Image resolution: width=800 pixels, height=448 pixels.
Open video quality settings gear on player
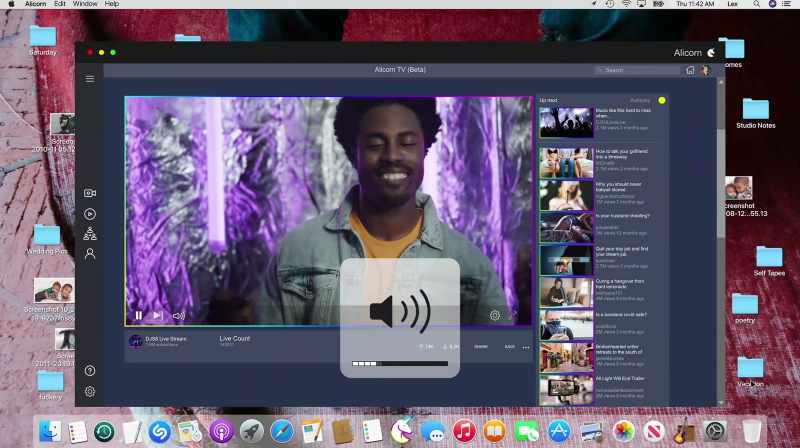[x=495, y=315]
